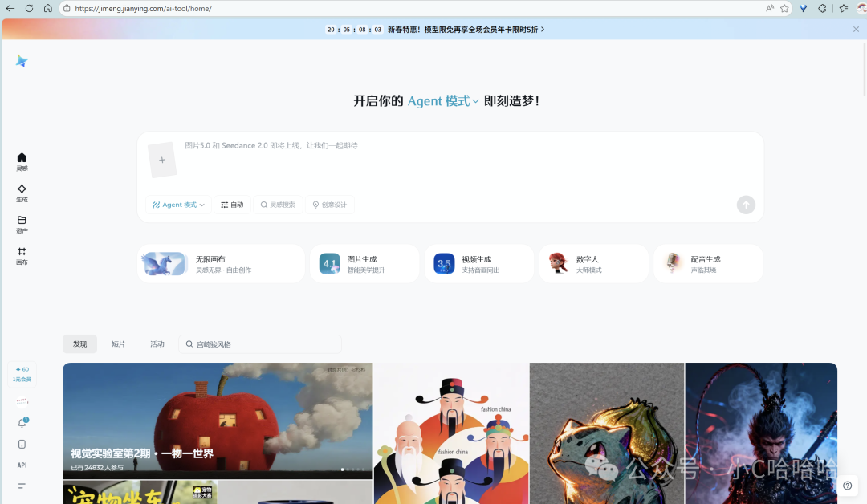This screenshot has width=867, height=504.
Task: Open the 灵感 home section in the sidebar
Action: point(22,162)
